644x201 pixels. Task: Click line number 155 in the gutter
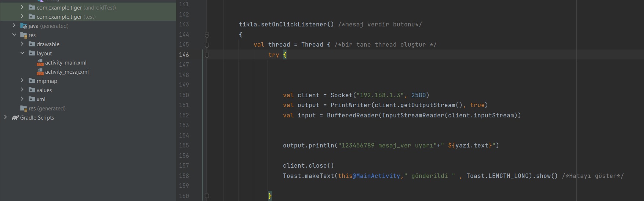[x=184, y=145]
